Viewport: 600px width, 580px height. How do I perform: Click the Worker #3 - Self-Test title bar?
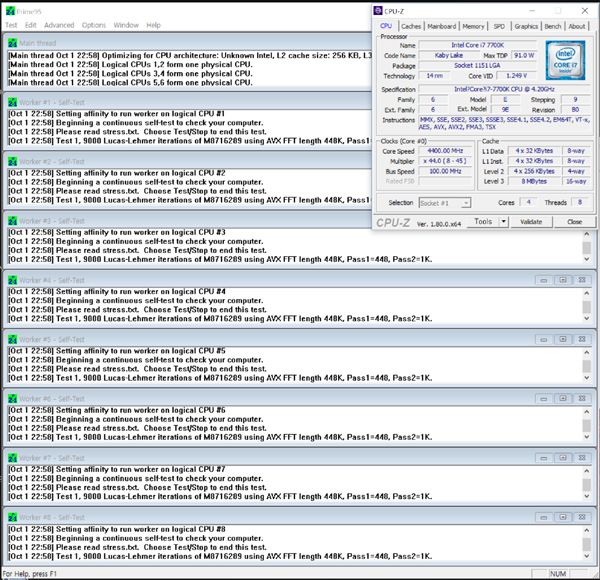click(x=188, y=221)
